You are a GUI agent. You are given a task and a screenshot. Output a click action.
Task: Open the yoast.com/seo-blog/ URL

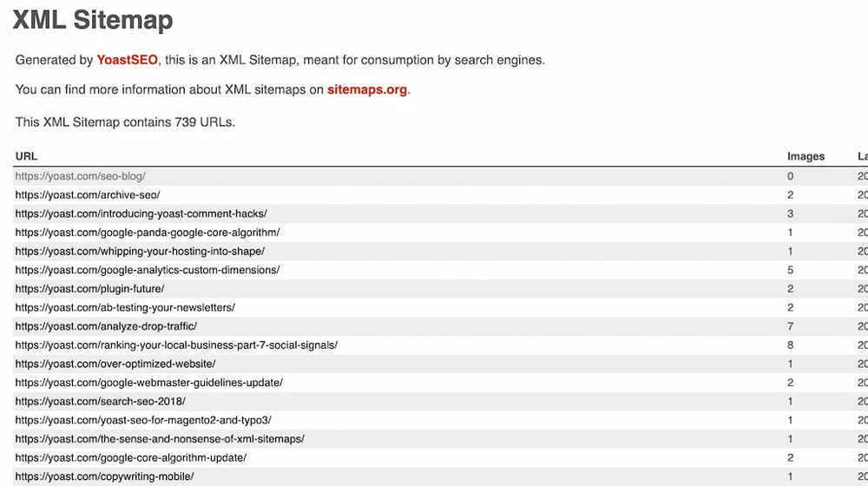(80, 176)
